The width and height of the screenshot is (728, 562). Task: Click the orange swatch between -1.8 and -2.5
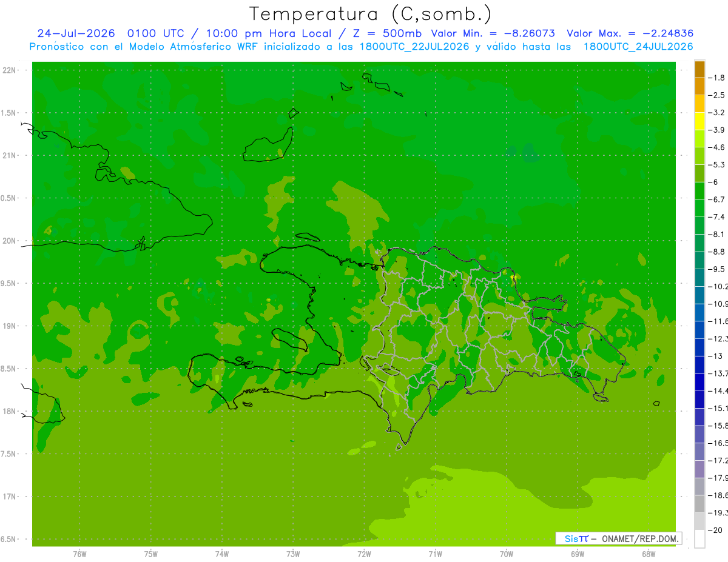[699, 86]
